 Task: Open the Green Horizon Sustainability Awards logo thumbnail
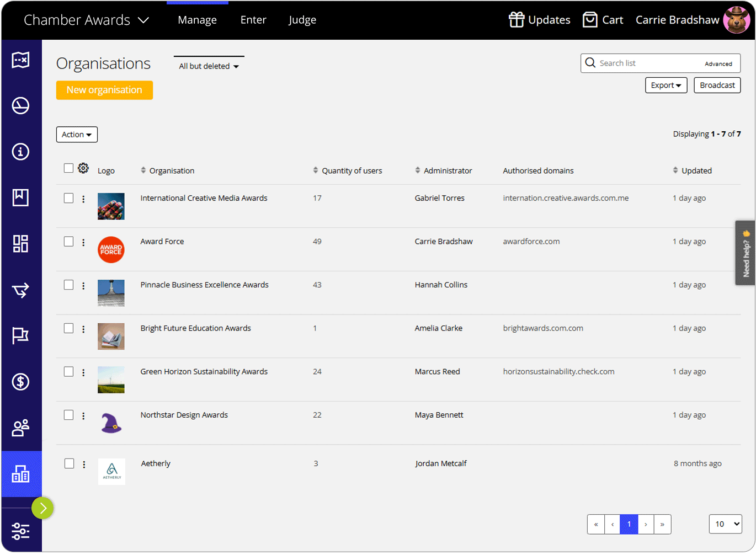(x=111, y=380)
